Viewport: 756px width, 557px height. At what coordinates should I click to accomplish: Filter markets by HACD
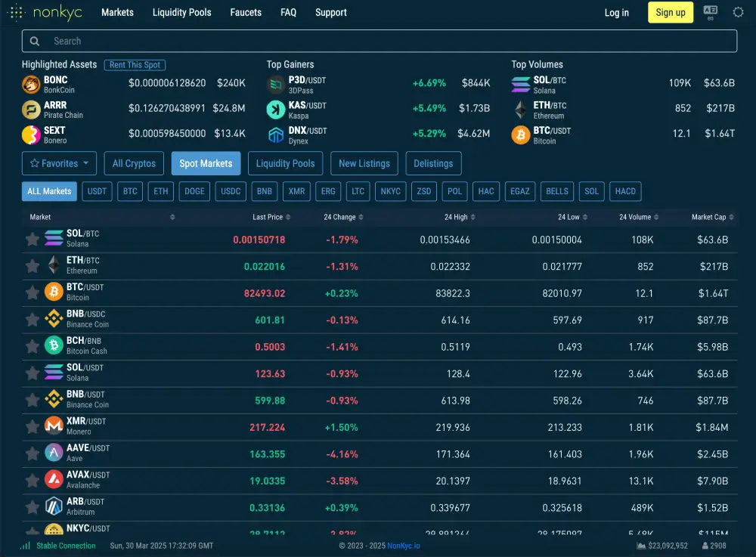[x=625, y=191]
